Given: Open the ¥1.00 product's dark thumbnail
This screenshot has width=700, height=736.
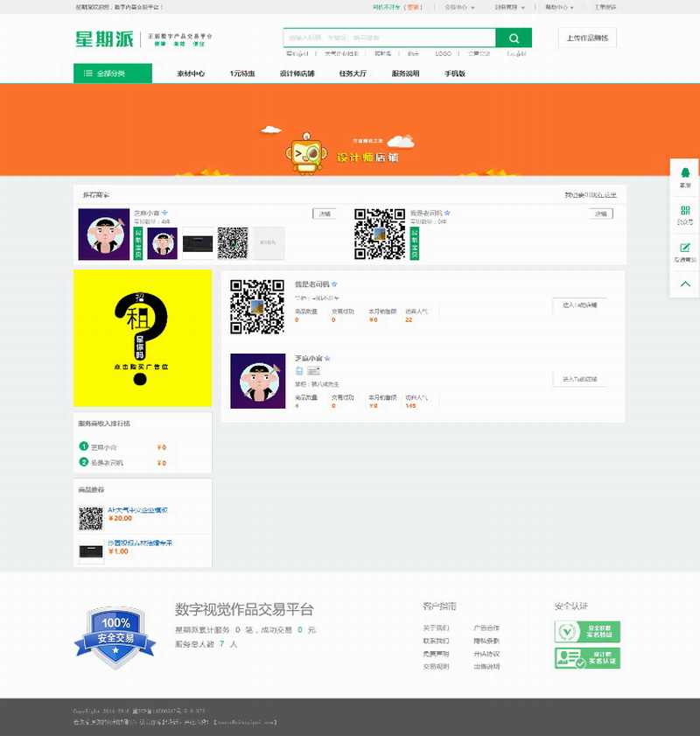Looking at the screenshot, I should (91, 551).
